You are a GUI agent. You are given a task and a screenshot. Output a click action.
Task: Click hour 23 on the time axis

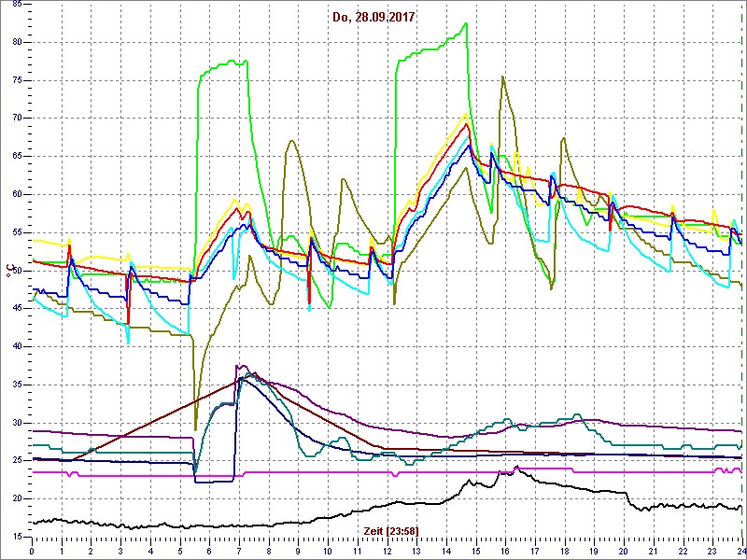pyautogui.click(x=712, y=551)
